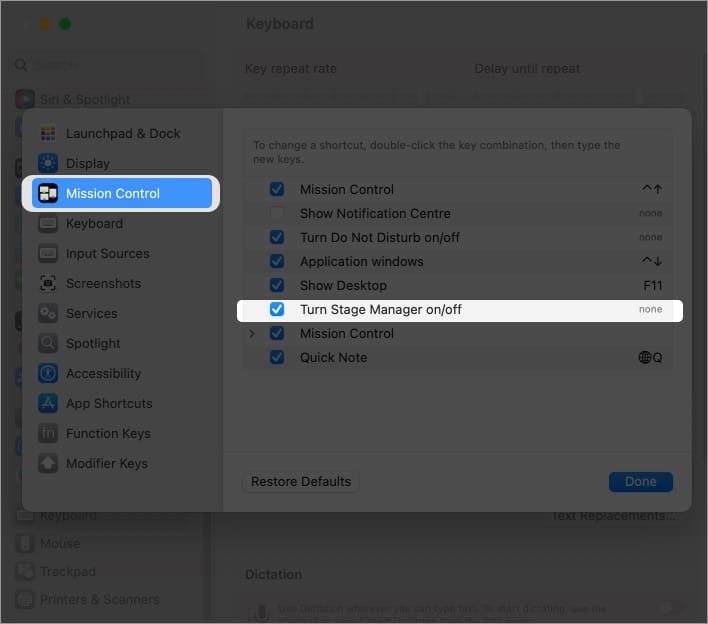Screen dimensions: 708x624
Task: Click the none shortcut for Do Not Disturb
Action: [651, 237]
